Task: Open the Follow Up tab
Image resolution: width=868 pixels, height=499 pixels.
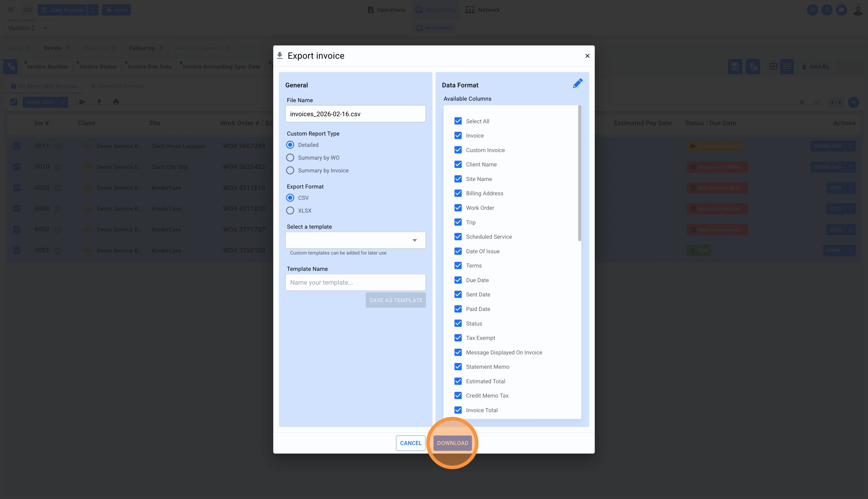Action: (146, 48)
